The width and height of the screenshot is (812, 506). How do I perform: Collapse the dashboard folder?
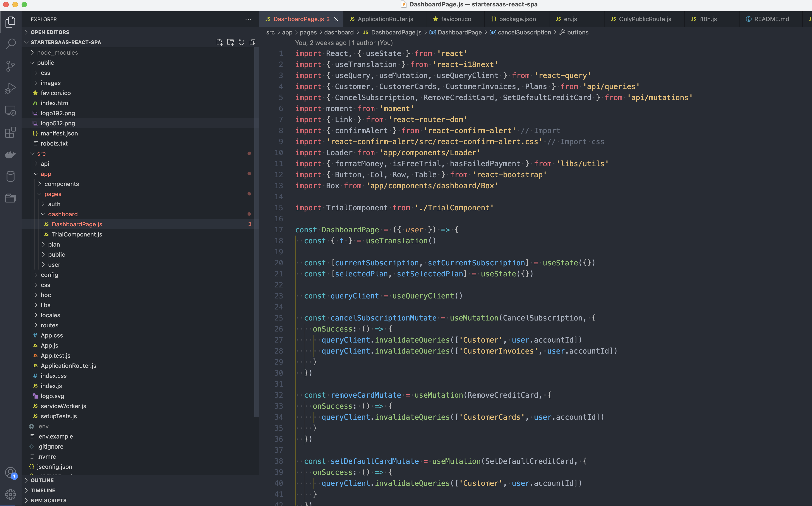138,214
